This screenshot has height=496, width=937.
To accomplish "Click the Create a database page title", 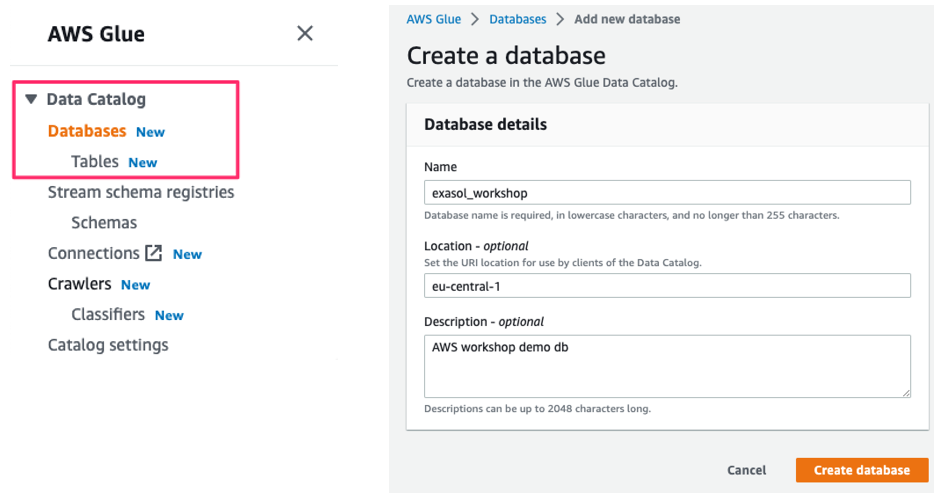I will (x=506, y=56).
